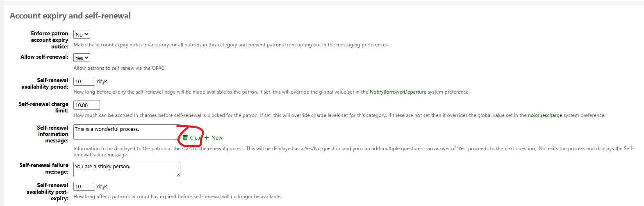The image size is (644, 206).
Task: Click the failure message textarea resize handle
Action: [178, 175]
